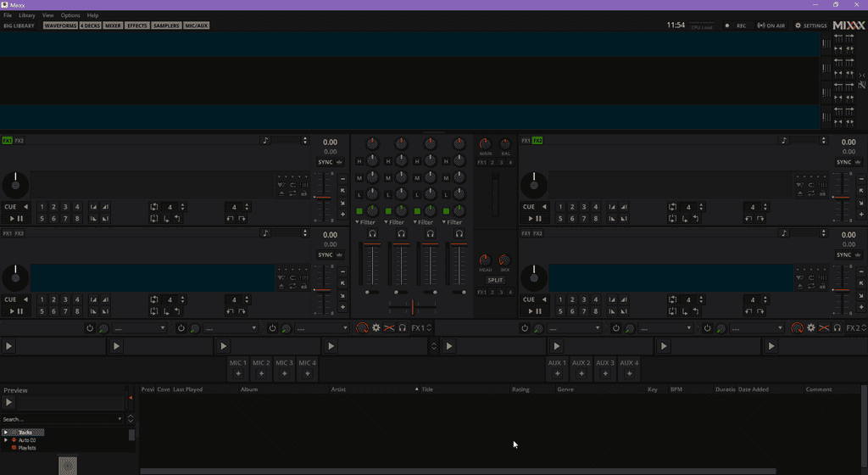
Task: Open the third effect selector dropdown in FX1
Action: tap(321, 328)
